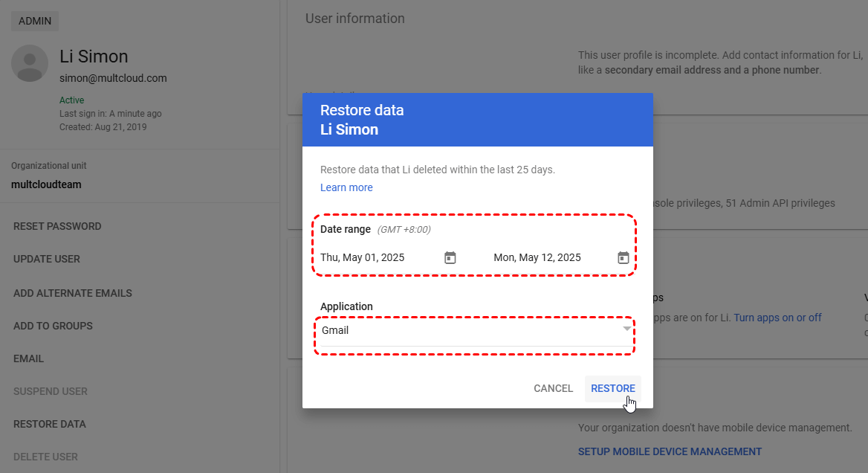
Task: Choose RESET PASSWORD in sidebar
Action: click(x=57, y=226)
